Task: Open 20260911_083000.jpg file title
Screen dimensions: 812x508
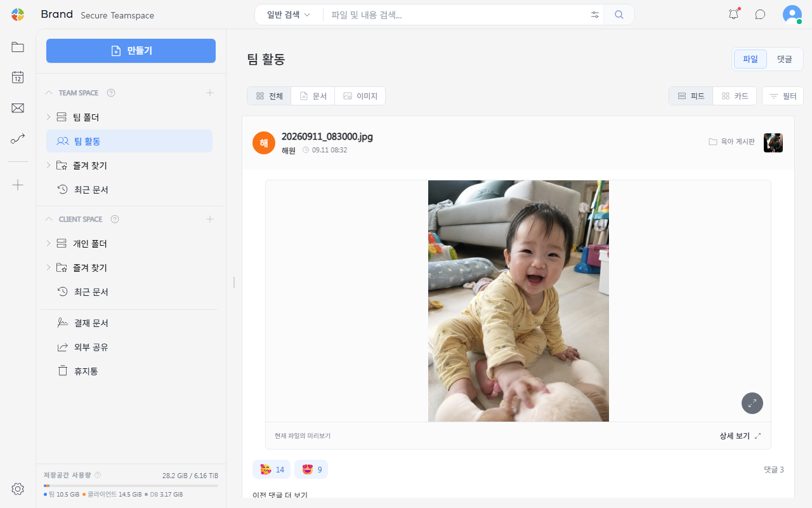Action: click(327, 137)
